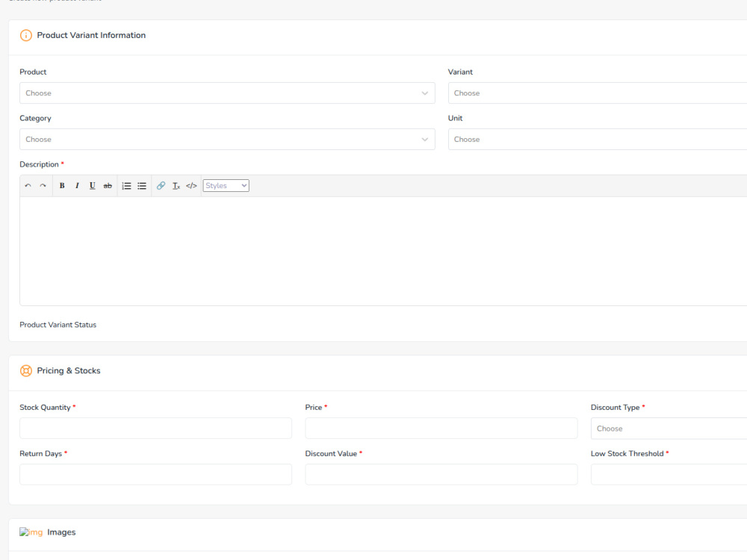Click the Pricing & Stocks heading
The image size is (747, 560).
[x=69, y=370]
